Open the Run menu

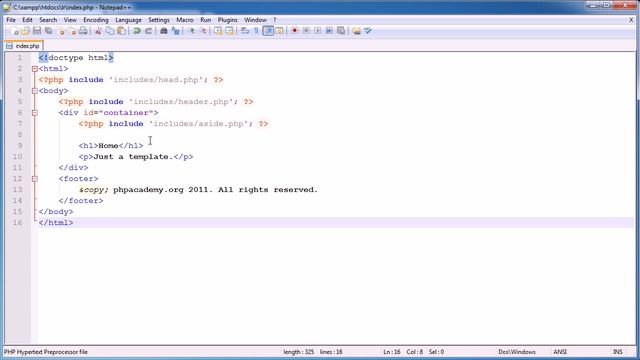206,20
